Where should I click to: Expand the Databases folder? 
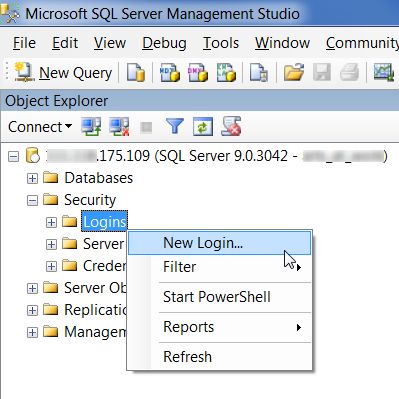[x=32, y=178]
